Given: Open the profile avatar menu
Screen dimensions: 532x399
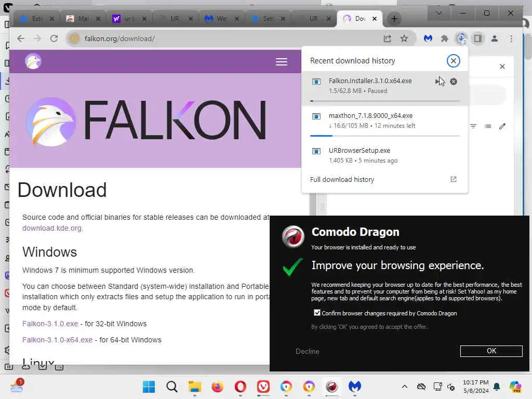Looking at the screenshot, I should [495, 38].
